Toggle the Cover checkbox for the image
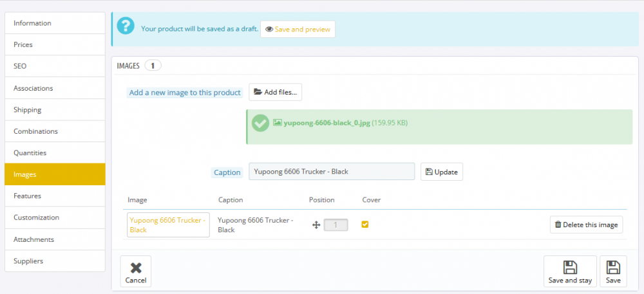 pyautogui.click(x=365, y=225)
